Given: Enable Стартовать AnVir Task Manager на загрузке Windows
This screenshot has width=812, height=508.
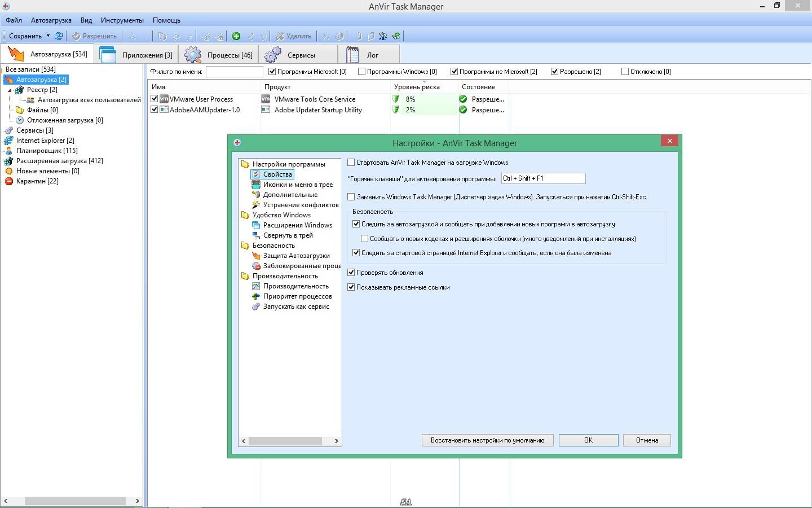Looking at the screenshot, I should (x=351, y=163).
